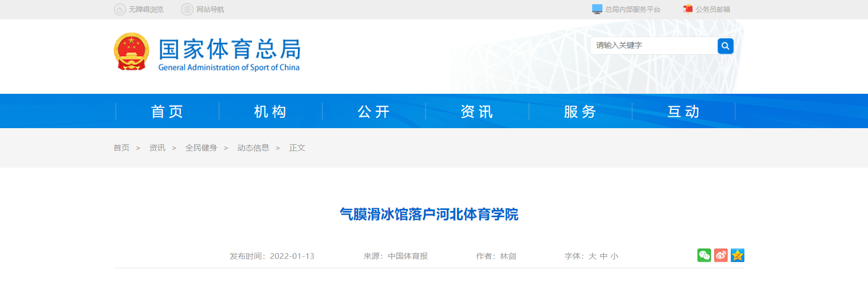
Task: Click the blue search magnifier button
Action: pos(726,46)
